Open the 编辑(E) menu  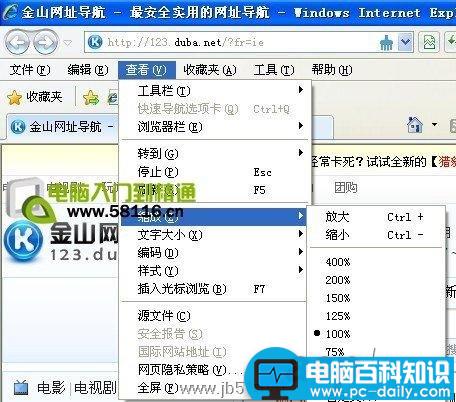point(88,70)
